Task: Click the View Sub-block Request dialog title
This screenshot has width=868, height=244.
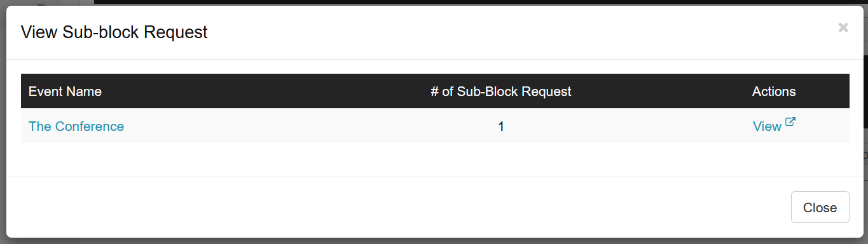Action: point(114,32)
